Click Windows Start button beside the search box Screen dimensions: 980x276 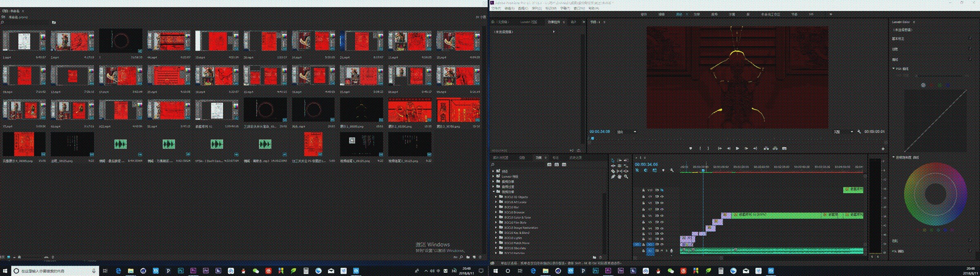click(6, 271)
